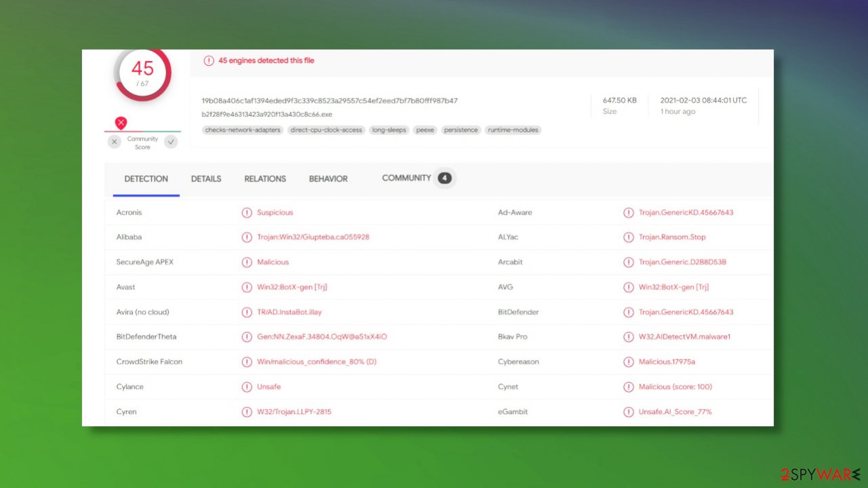Vote file as malicious with the X button

click(x=115, y=142)
